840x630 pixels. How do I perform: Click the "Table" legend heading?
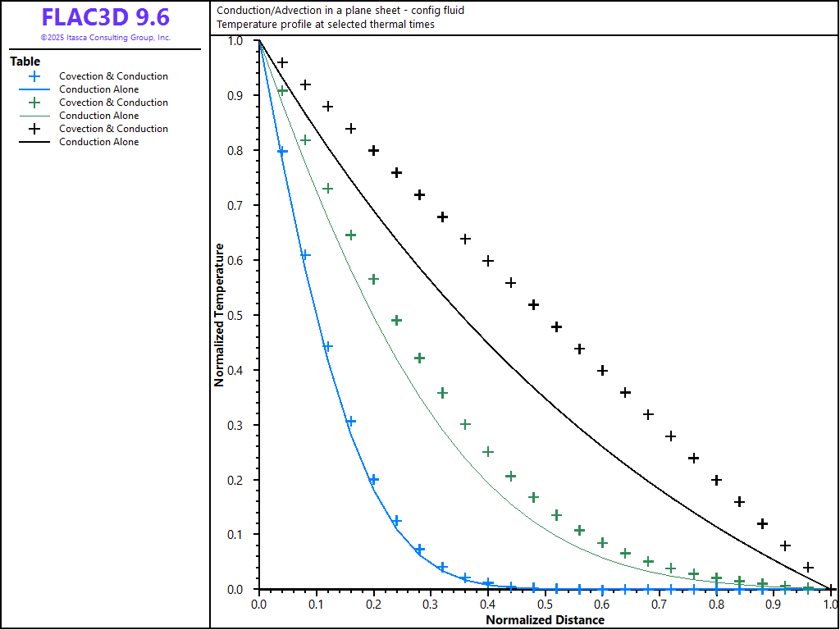click(25, 62)
